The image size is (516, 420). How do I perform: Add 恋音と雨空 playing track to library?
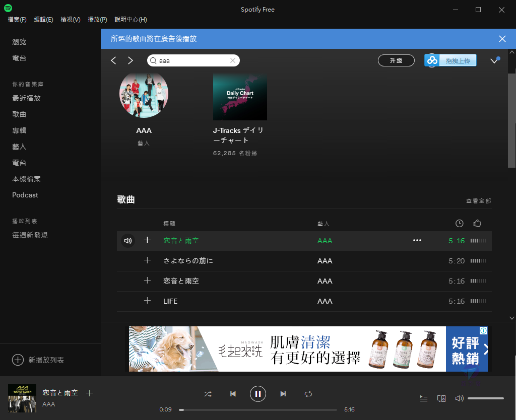pos(148,240)
